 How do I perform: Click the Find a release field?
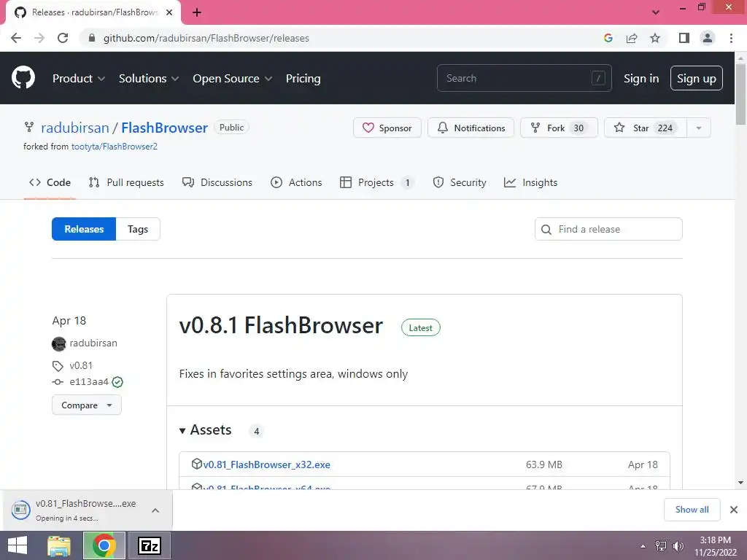click(x=608, y=229)
